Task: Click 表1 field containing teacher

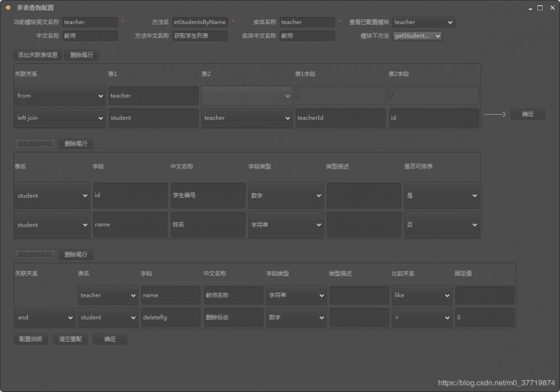Action: tap(153, 96)
